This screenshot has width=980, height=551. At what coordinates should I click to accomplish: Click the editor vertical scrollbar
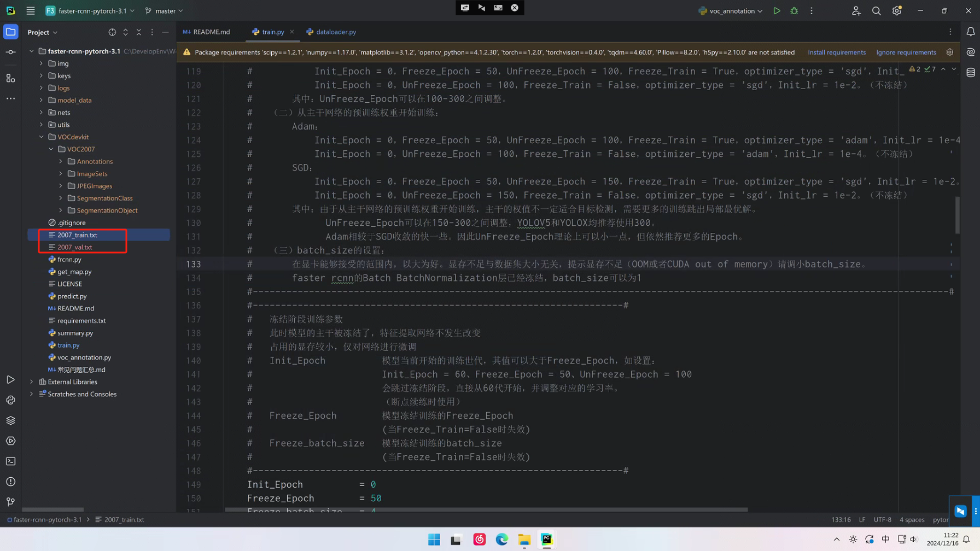pos(958,215)
